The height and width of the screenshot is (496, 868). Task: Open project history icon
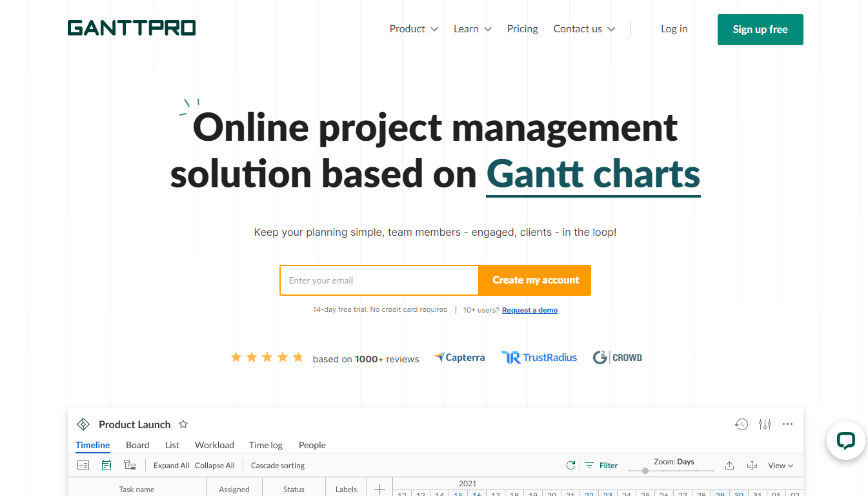coord(742,424)
